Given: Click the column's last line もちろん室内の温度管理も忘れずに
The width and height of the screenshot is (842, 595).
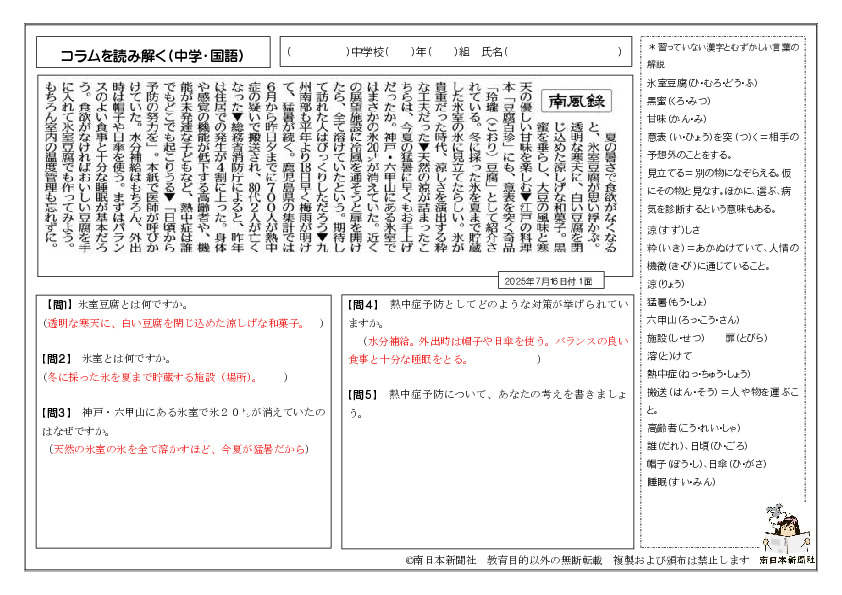Looking at the screenshot, I should 51,164.
